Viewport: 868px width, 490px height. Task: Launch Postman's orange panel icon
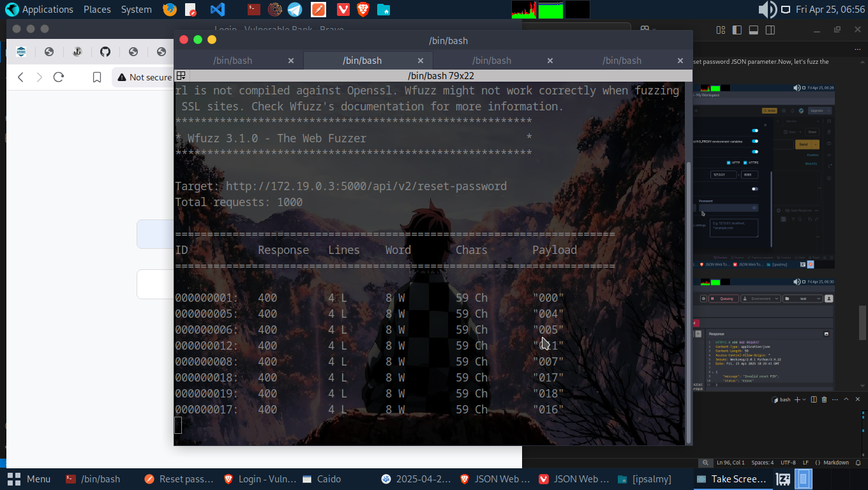318,10
